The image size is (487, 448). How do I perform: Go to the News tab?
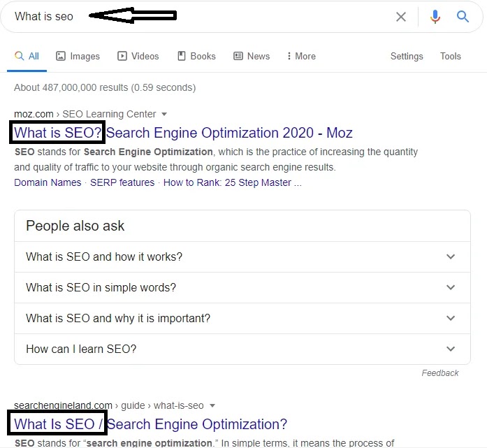pyautogui.click(x=252, y=56)
